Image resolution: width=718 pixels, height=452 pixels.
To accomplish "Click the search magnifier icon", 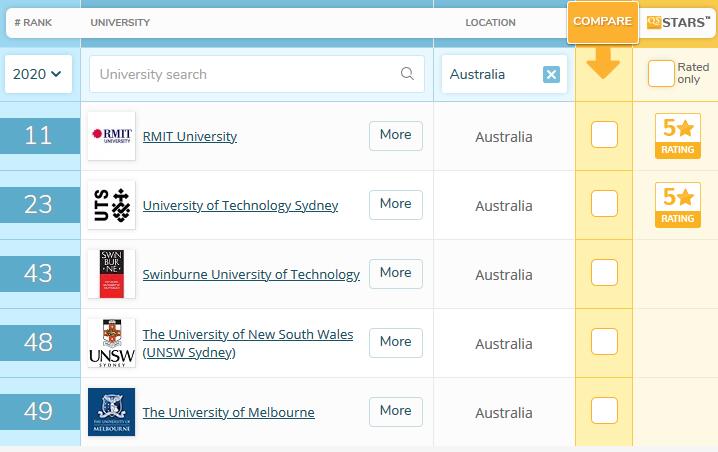I will tap(407, 74).
